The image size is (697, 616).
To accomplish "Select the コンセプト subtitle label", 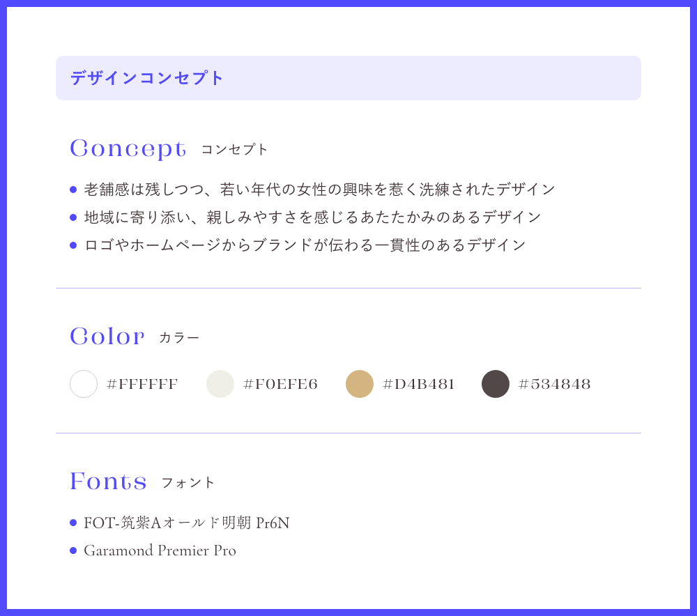I will point(234,149).
